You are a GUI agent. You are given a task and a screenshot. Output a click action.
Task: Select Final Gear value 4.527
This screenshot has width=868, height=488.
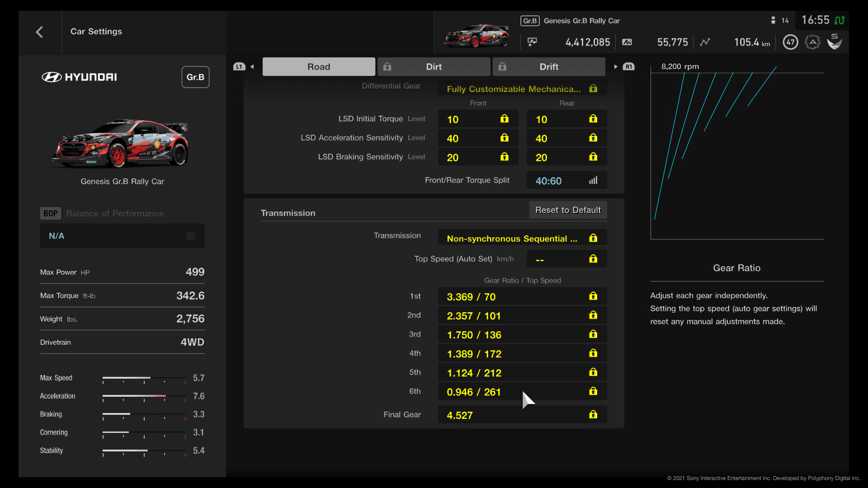pyautogui.click(x=522, y=415)
